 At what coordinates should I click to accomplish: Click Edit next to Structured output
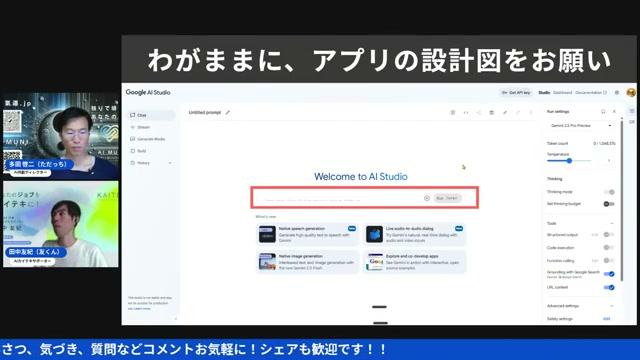tap(595, 235)
